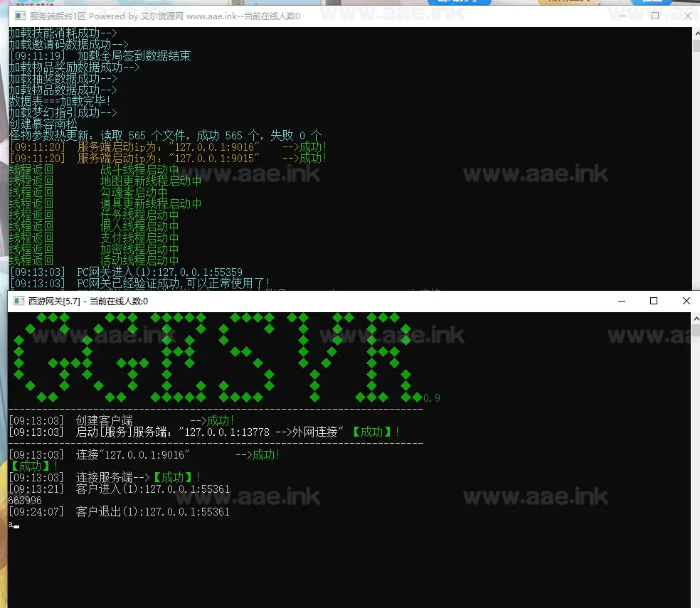Click '活动线程启动中' line
Screen dimensions: 700x608
click(x=94, y=261)
